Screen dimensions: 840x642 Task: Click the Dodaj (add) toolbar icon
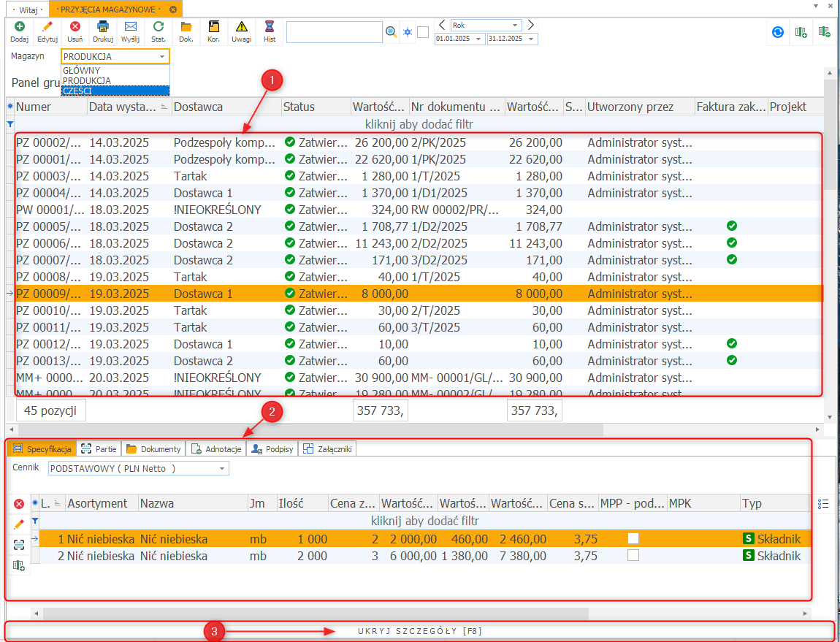coord(19,28)
